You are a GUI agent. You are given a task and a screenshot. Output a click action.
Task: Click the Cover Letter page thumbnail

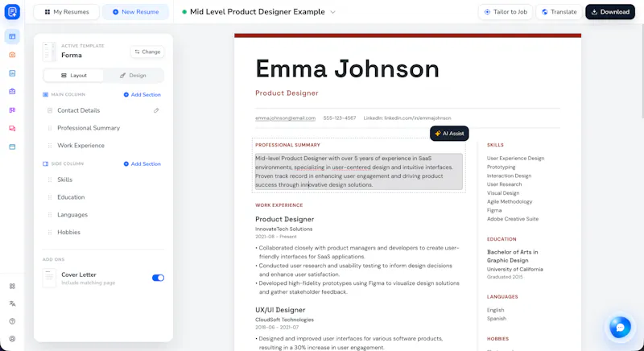click(49, 278)
